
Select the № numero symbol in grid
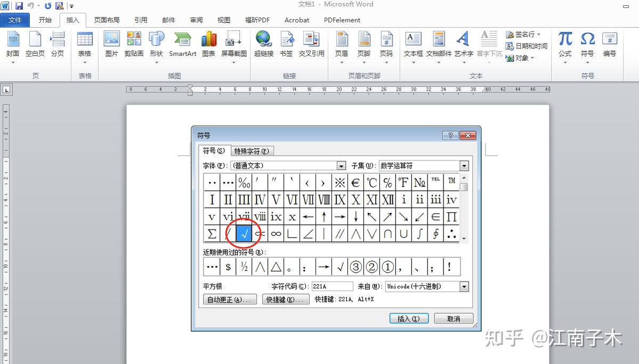click(x=420, y=182)
